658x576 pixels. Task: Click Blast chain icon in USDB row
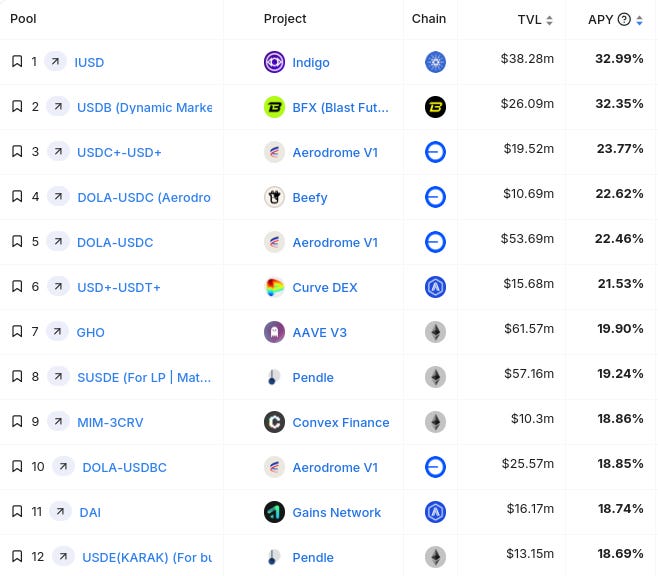point(436,107)
